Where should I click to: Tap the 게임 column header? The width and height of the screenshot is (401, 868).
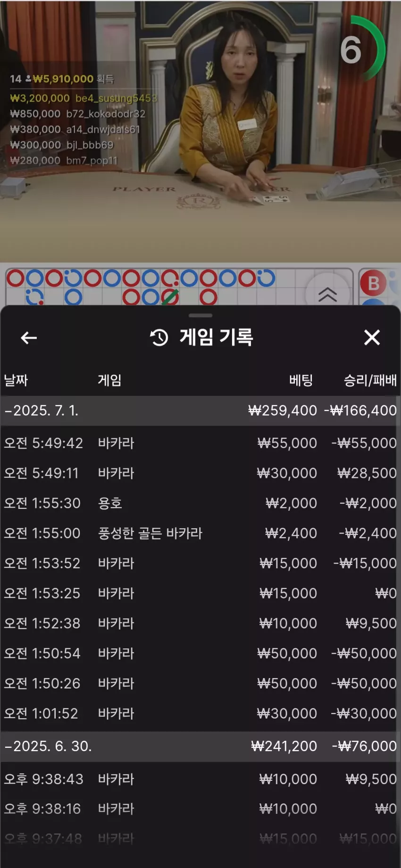pyautogui.click(x=109, y=380)
